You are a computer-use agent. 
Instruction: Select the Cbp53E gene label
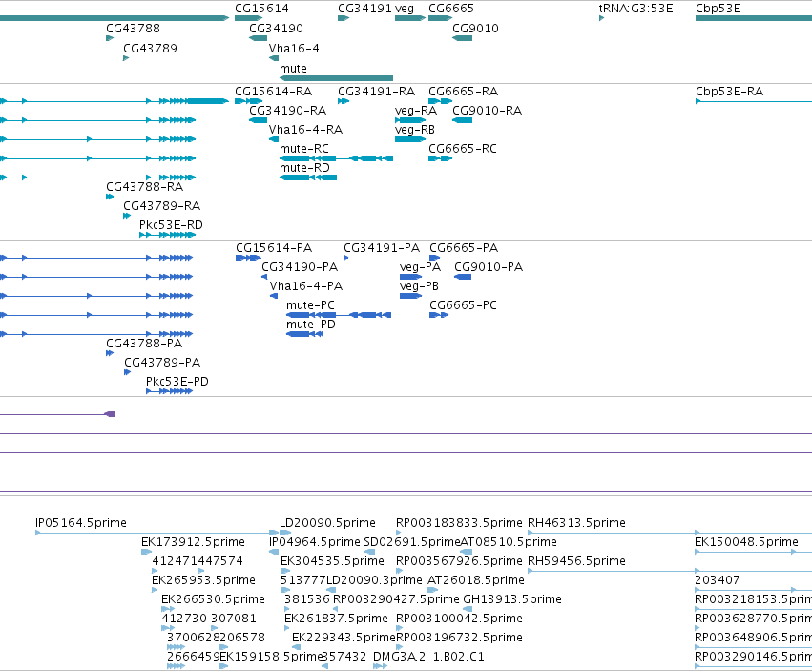(718, 9)
